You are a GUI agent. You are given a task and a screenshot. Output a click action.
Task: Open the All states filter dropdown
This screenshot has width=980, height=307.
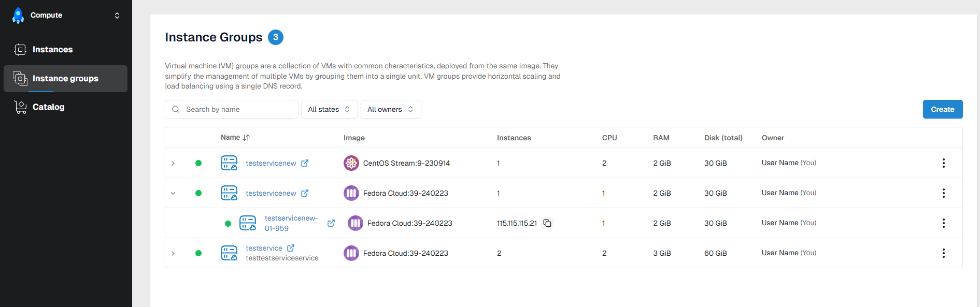point(329,109)
